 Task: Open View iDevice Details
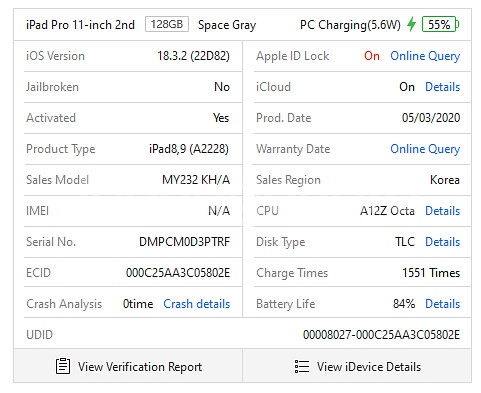point(357,366)
